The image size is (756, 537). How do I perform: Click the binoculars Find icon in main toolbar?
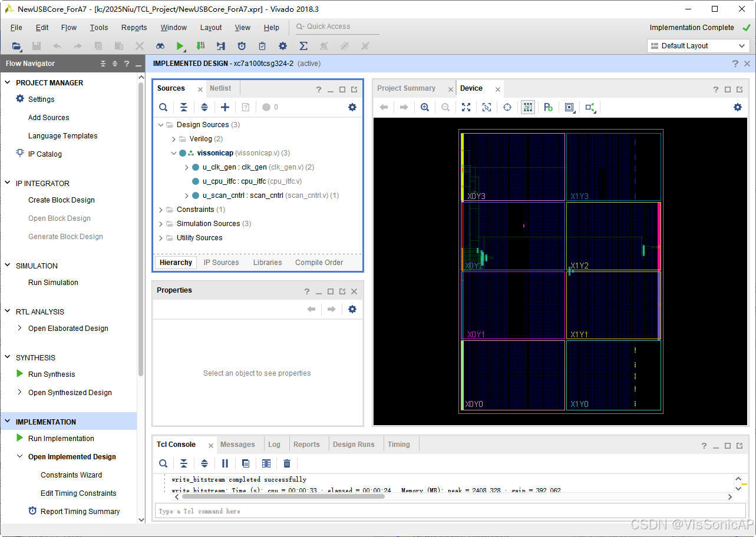[160, 46]
